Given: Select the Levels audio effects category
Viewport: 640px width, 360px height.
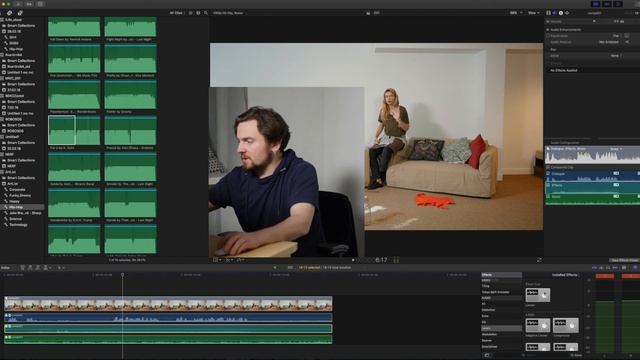Looking at the screenshot, I should click(x=502, y=329).
